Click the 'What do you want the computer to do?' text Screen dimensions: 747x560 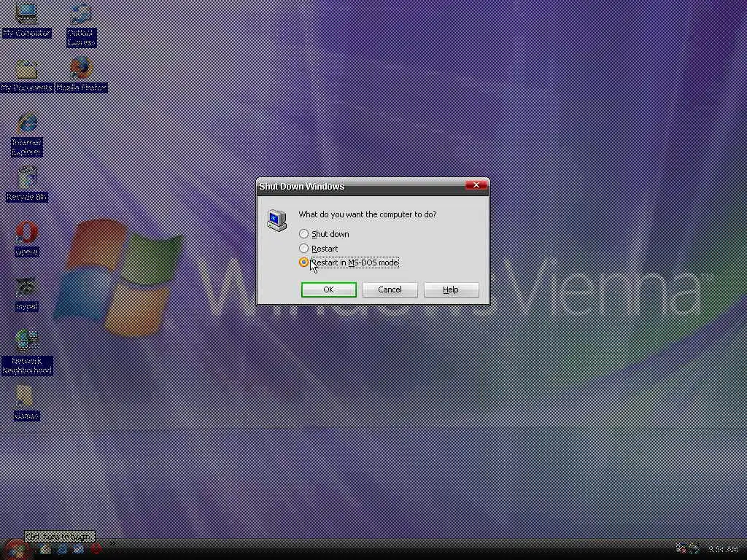tap(368, 214)
